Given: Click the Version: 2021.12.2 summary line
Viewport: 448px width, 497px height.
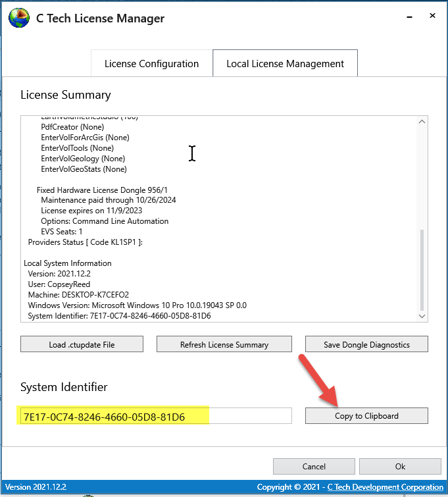Looking at the screenshot, I should click(x=59, y=274).
